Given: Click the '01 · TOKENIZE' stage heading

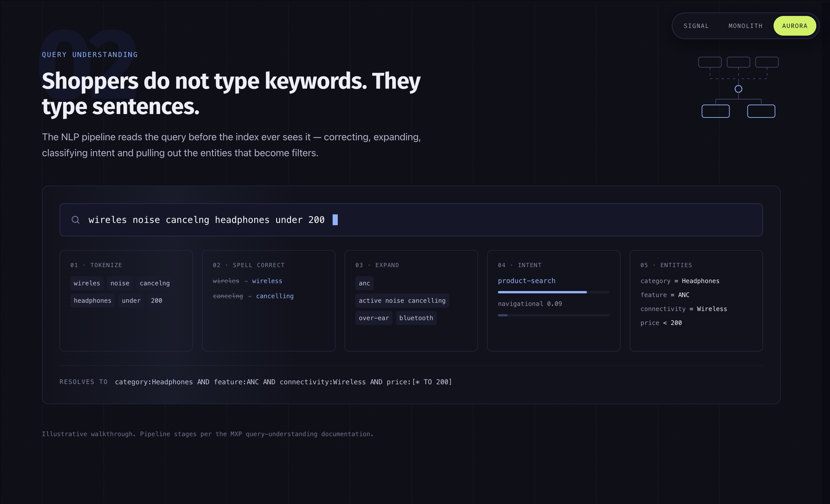Looking at the screenshot, I should point(96,265).
